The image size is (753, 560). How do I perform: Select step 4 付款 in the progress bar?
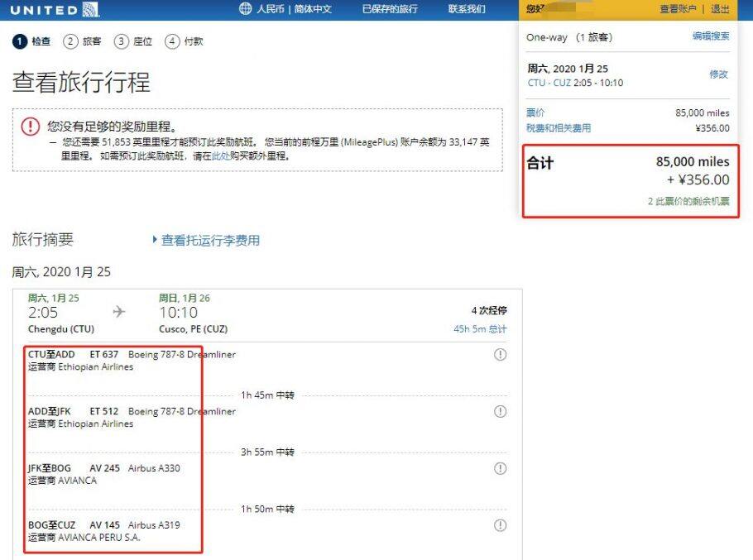pos(184,41)
